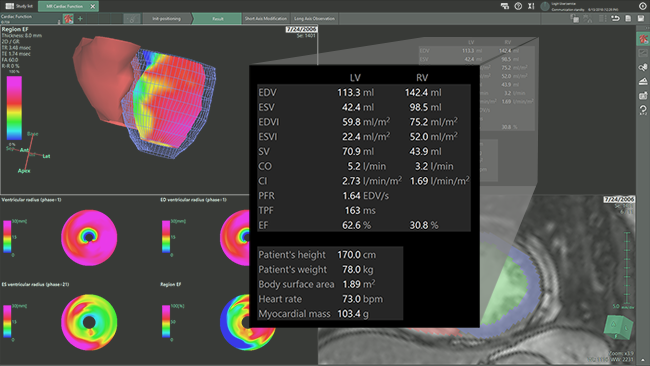Go to Init positioning step
This screenshot has height=366, width=650.
pyautogui.click(x=166, y=19)
